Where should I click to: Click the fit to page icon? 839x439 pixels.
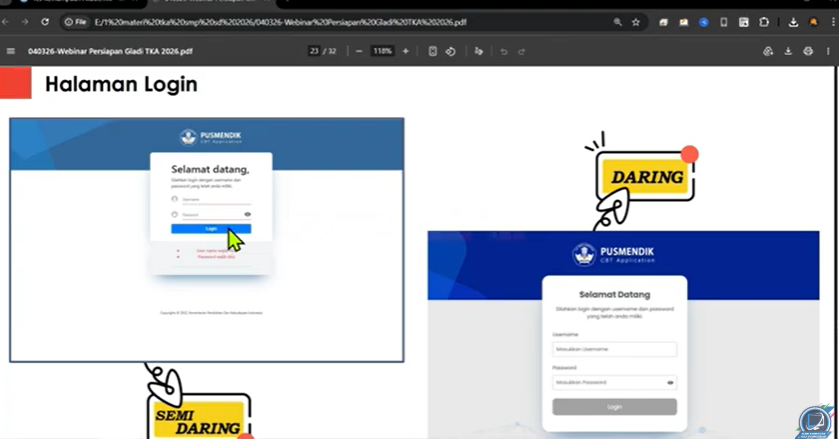[432, 51]
